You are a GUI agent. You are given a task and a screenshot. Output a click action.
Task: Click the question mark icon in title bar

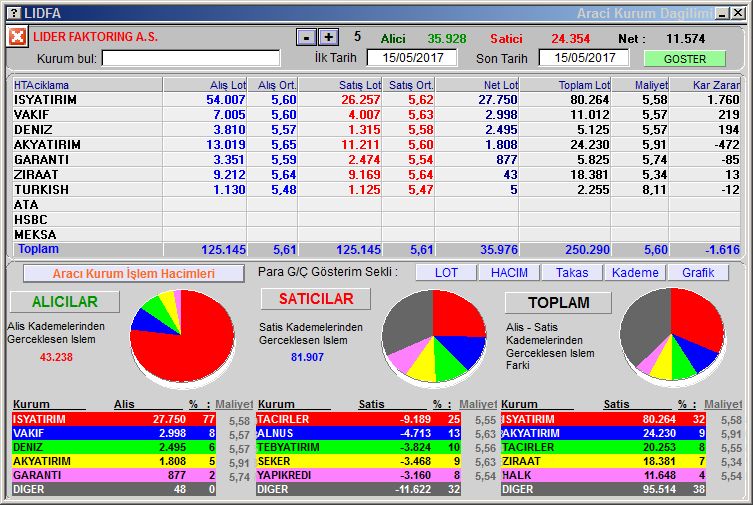[x=14, y=13]
